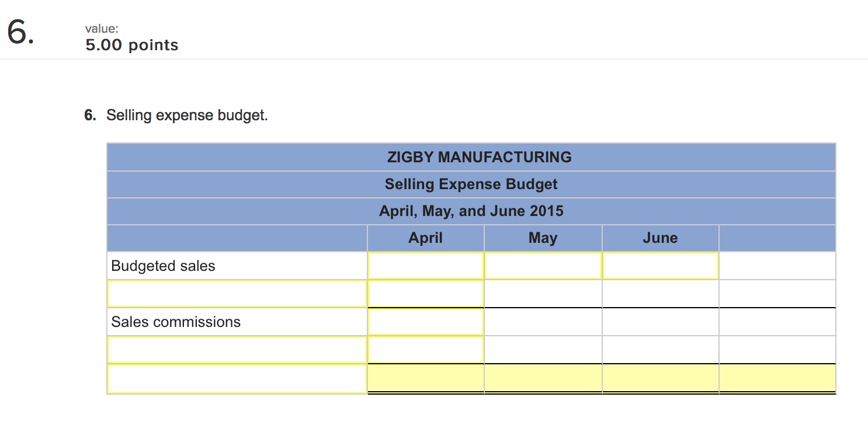This screenshot has width=868, height=432.
Task: Click the April column header
Action: [x=425, y=238]
